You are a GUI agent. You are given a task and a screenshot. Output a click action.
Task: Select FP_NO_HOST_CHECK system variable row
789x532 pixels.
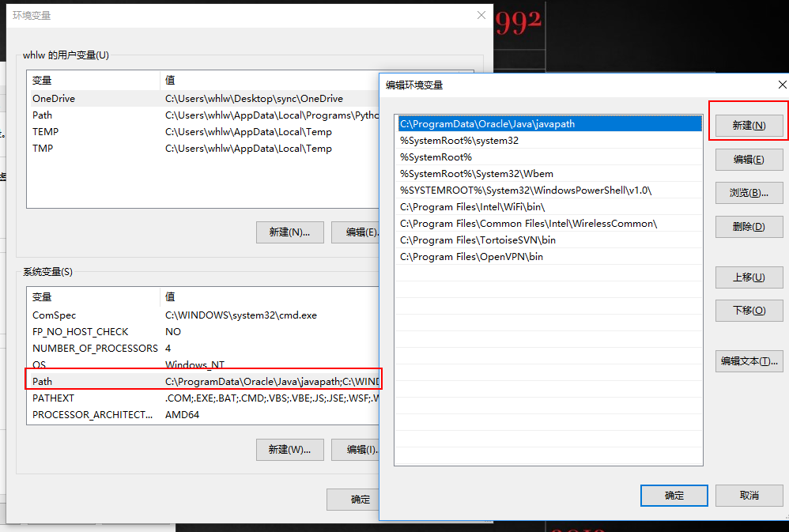pyautogui.click(x=203, y=332)
